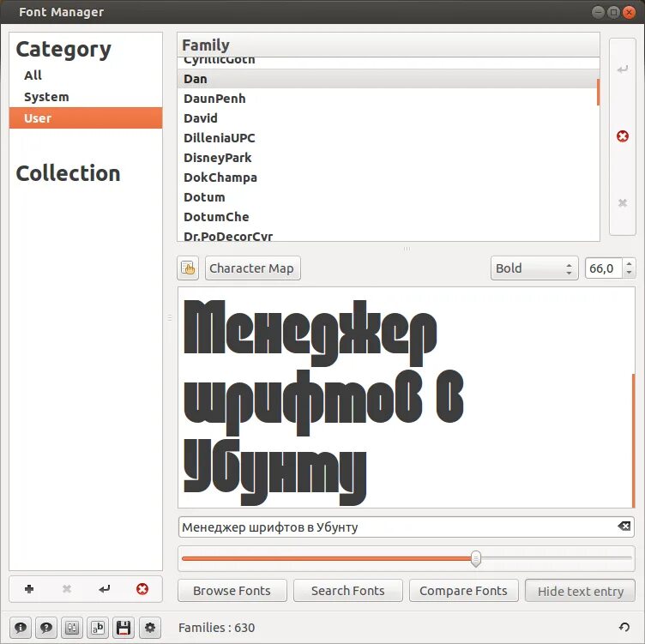Click the grey X icon beside the Family list
645x644 pixels.
tap(623, 202)
